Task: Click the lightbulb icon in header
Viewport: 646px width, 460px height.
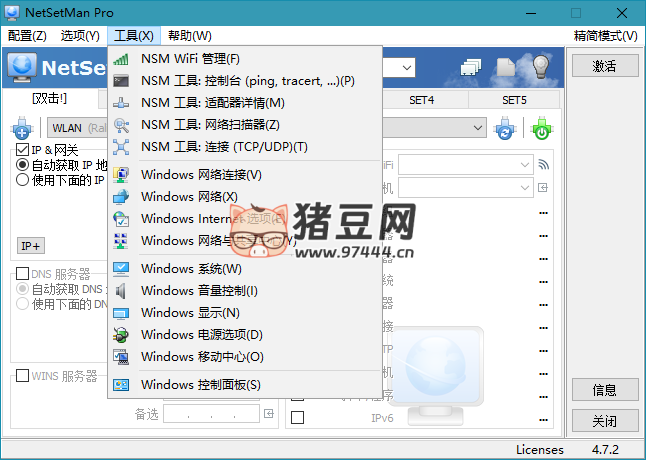Action: click(541, 67)
